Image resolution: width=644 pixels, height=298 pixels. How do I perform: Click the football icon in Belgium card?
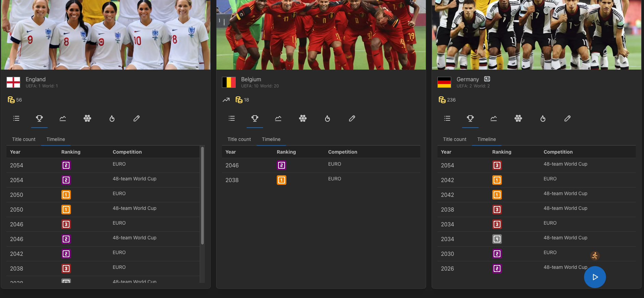(303, 118)
